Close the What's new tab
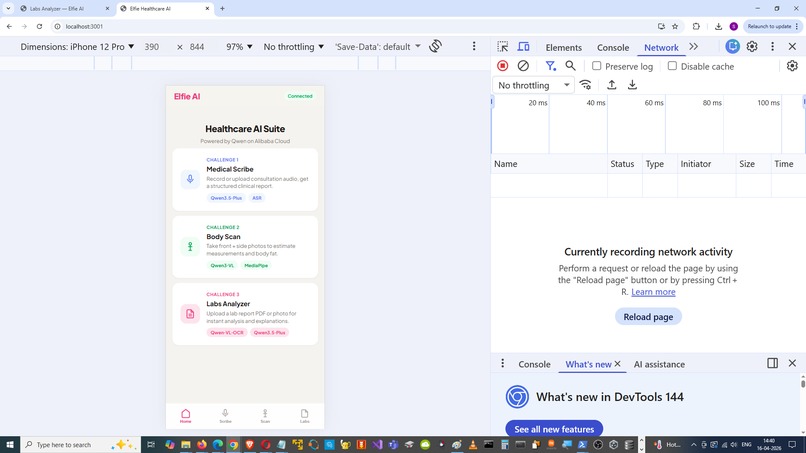The image size is (806, 453). click(x=618, y=364)
